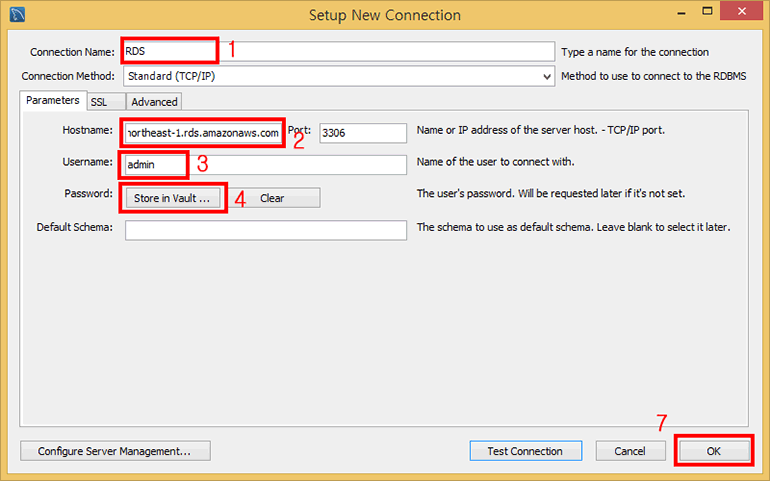Click the MySQL Workbench title bar icon

(15, 15)
